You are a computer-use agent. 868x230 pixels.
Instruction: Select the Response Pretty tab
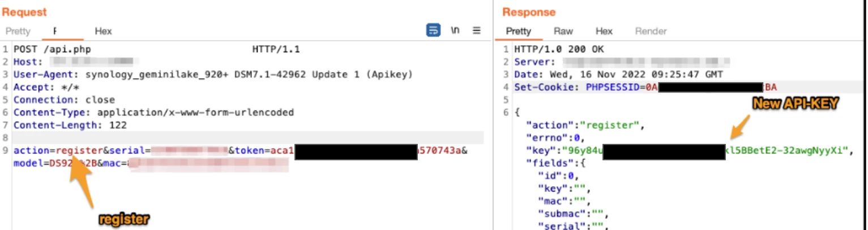click(518, 31)
